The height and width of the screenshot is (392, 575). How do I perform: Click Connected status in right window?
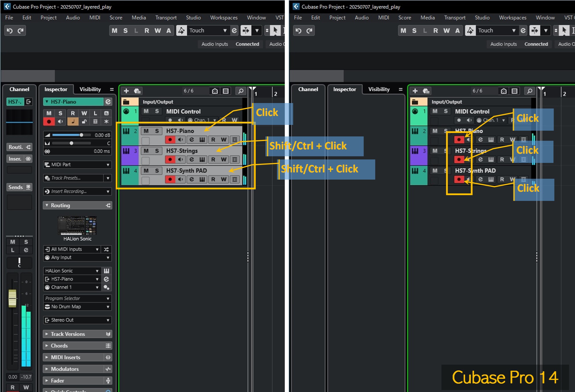point(536,44)
